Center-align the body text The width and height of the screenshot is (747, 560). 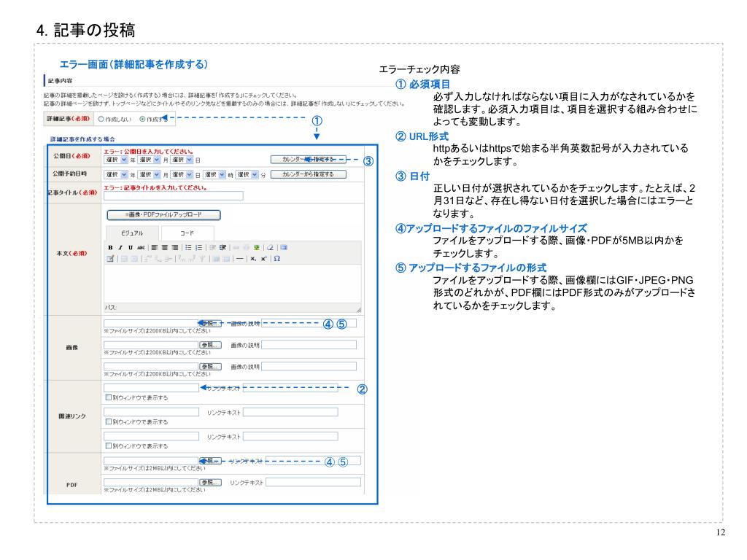coord(164,248)
